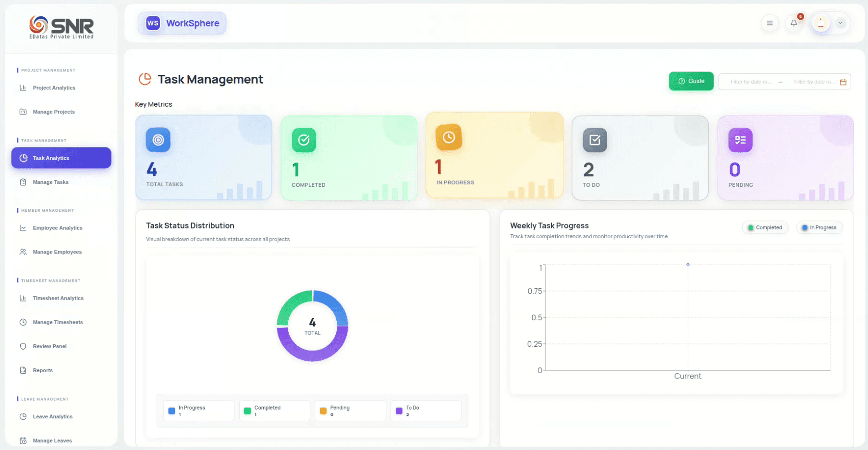Screen dimensions: 868x450
Task: Click the Total Tasks target icon
Action: [158, 140]
